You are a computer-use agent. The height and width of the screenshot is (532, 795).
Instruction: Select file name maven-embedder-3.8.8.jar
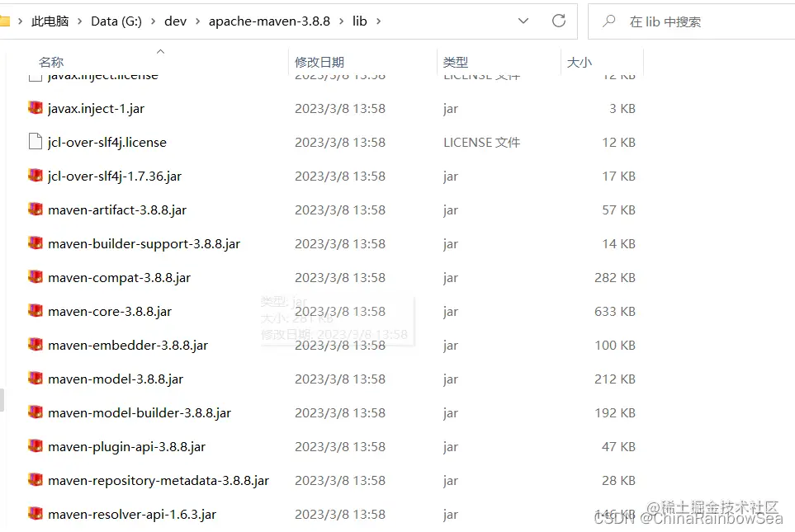(x=128, y=346)
